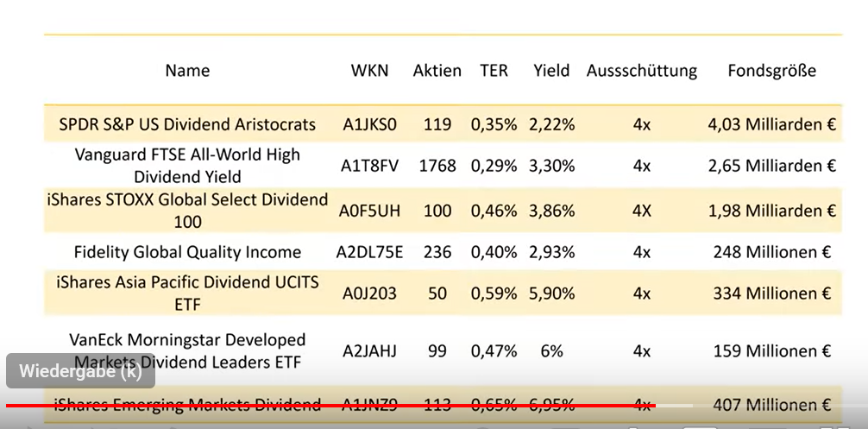The image size is (868, 429).
Task: Click the 'Fondsgröße' column header
Action: pos(771,71)
